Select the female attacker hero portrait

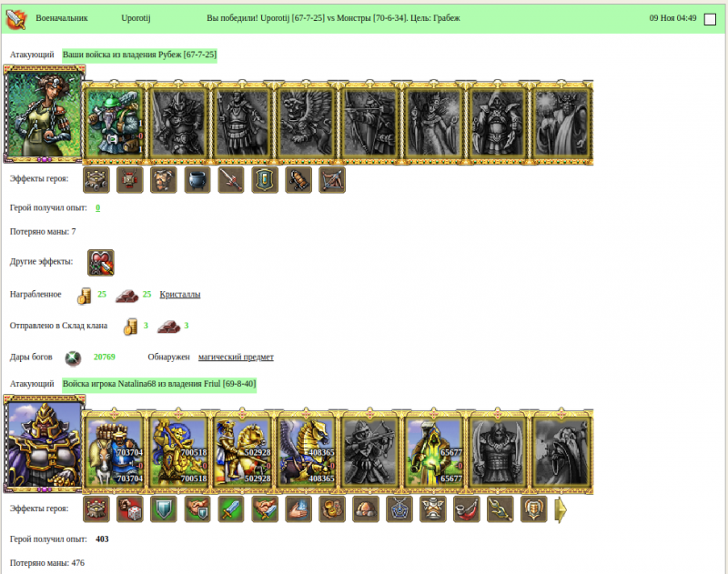[44, 114]
